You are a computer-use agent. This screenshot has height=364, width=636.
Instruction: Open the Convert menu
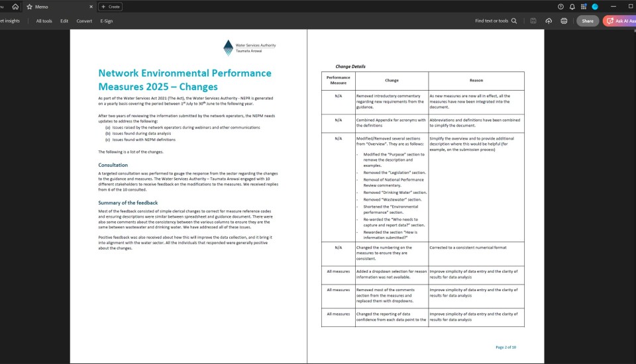84,21
